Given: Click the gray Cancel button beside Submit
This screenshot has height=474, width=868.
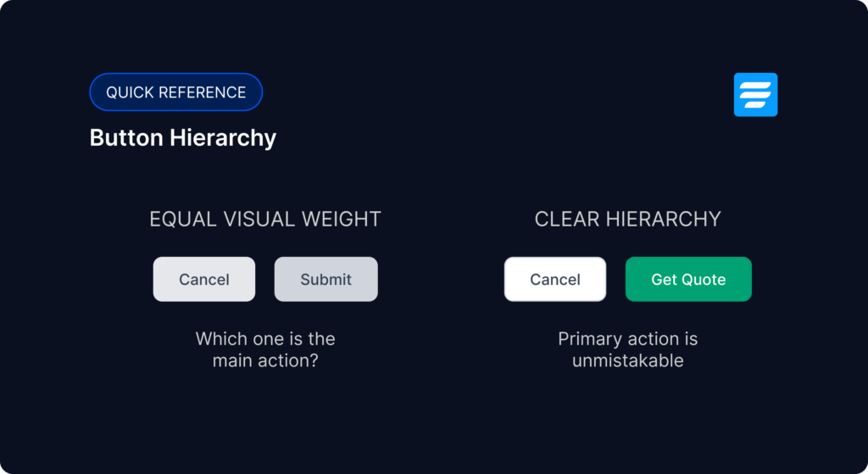Looking at the screenshot, I should (204, 279).
